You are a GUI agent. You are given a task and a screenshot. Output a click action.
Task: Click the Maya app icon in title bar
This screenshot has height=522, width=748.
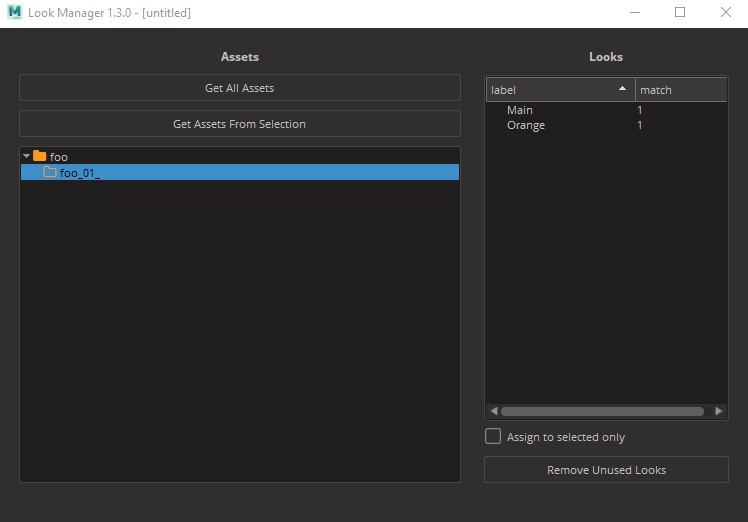coord(15,12)
